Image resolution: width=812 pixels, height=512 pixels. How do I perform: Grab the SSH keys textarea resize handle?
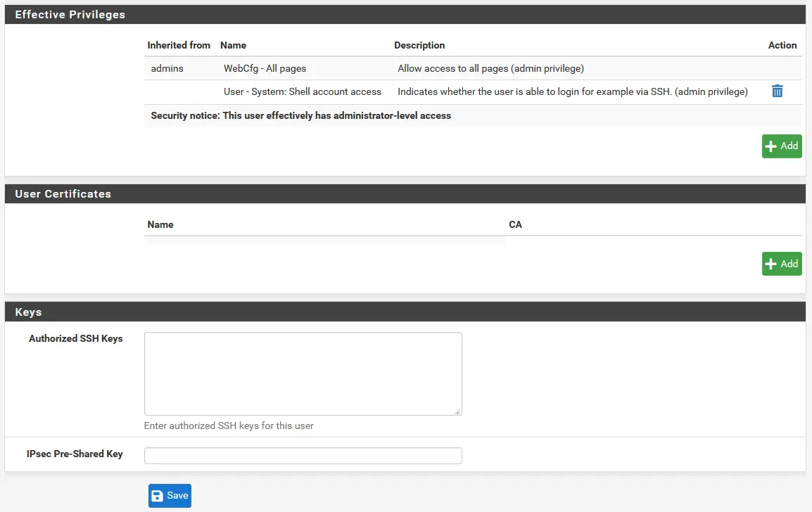[x=457, y=411]
